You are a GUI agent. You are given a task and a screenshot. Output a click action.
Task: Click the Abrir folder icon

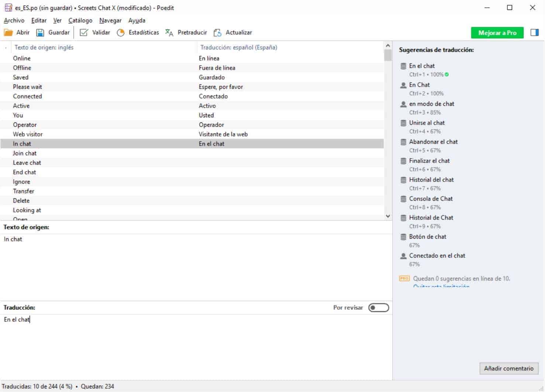tap(8, 33)
